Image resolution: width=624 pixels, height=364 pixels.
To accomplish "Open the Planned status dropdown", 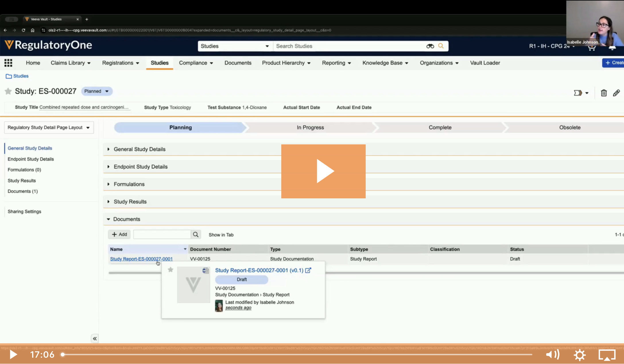I will point(97,91).
